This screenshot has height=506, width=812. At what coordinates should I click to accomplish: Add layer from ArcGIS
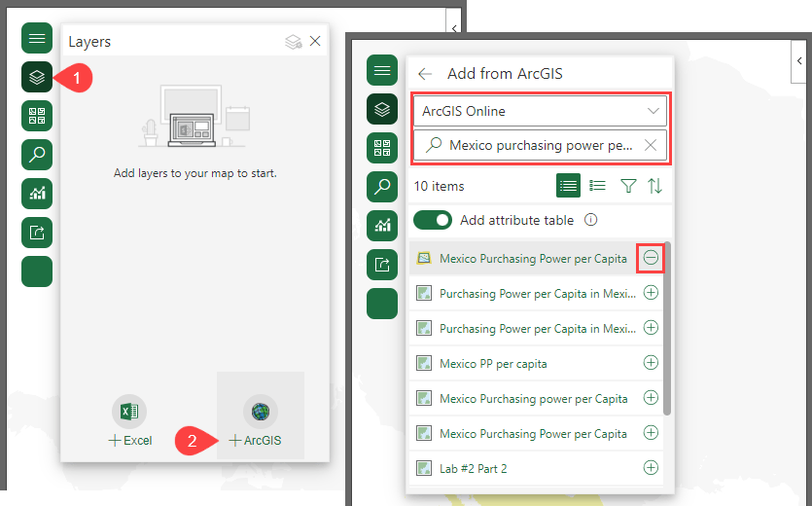[261, 421]
